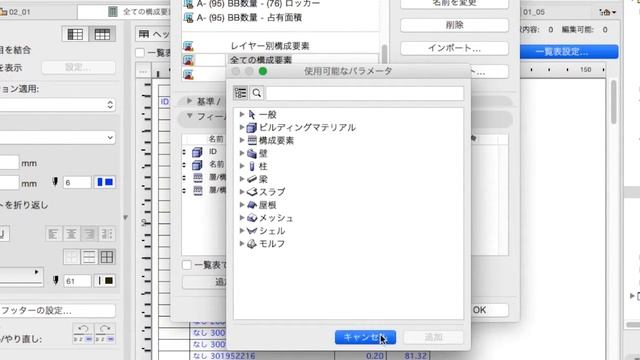
Task: Select the 構成要素 category icon
Action: pos(252,140)
